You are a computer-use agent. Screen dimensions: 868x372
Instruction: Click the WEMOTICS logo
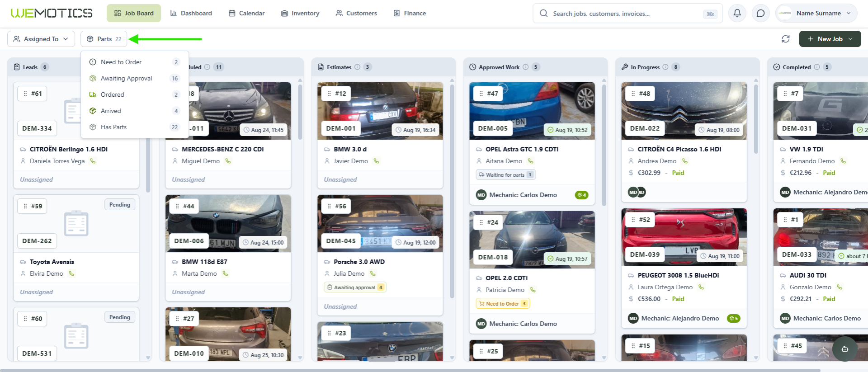click(x=52, y=13)
